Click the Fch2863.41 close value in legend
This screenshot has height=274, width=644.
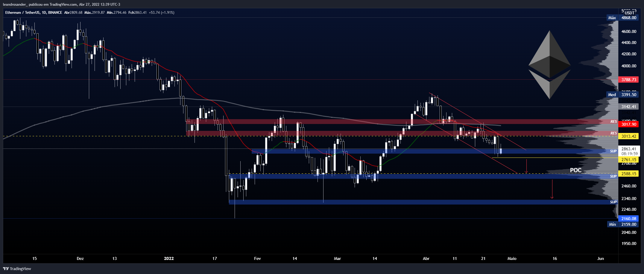[137, 13]
